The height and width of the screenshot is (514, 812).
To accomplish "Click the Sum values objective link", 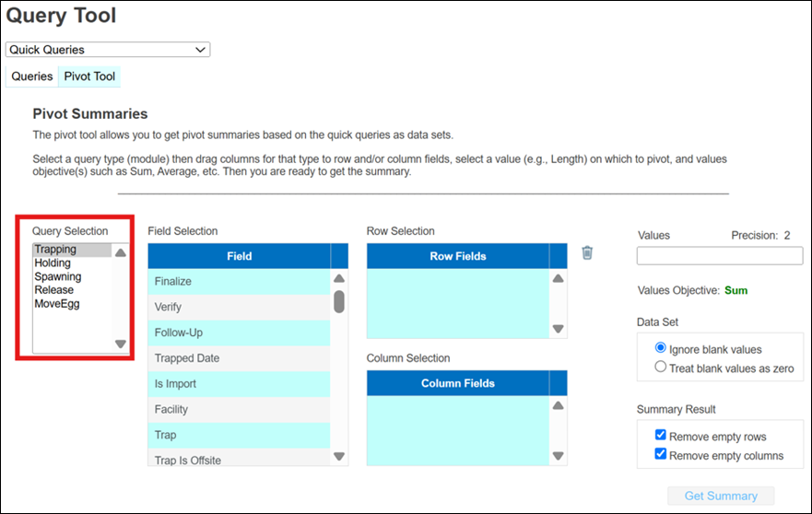I will click(x=736, y=290).
